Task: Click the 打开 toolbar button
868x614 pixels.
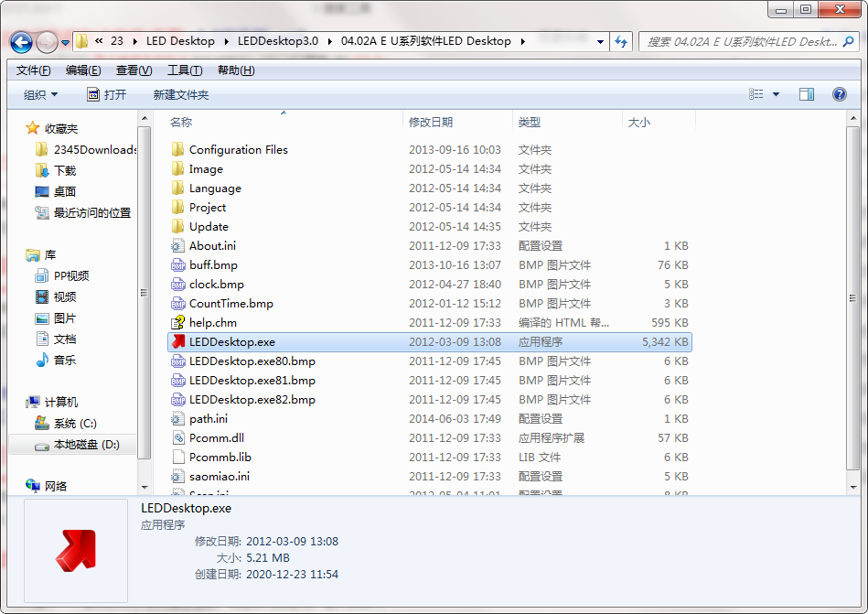Action: point(107,94)
